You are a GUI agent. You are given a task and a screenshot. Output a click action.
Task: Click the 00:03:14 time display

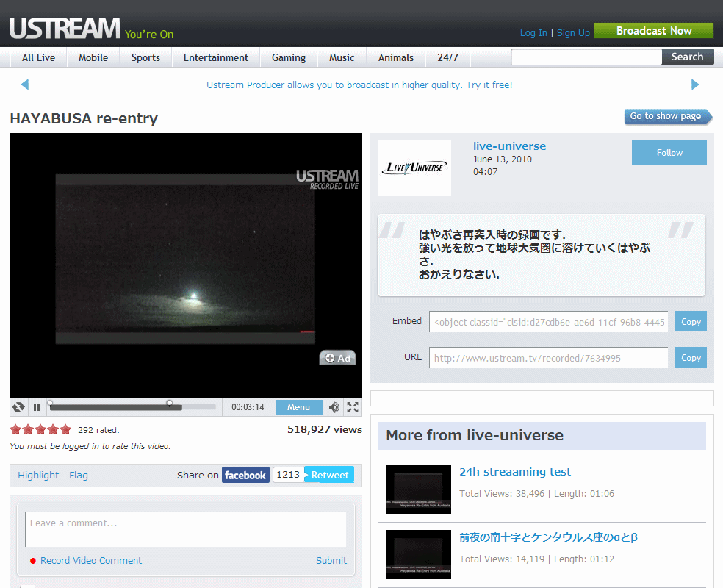[248, 407]
